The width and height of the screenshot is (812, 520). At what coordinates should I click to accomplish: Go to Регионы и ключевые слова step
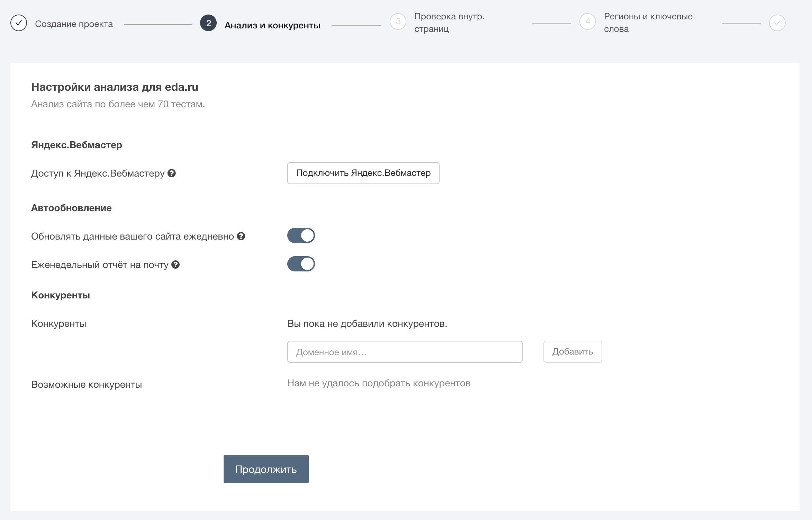click(647, 22)
